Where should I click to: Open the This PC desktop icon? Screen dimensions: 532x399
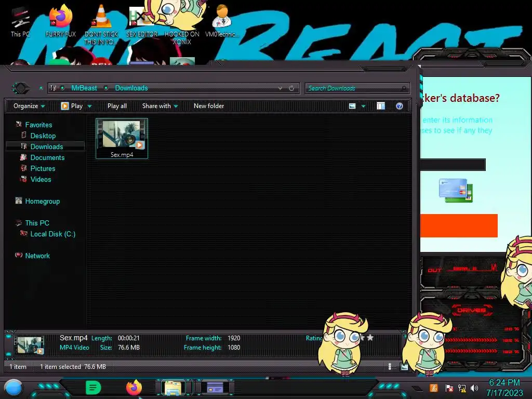(20, 22)
